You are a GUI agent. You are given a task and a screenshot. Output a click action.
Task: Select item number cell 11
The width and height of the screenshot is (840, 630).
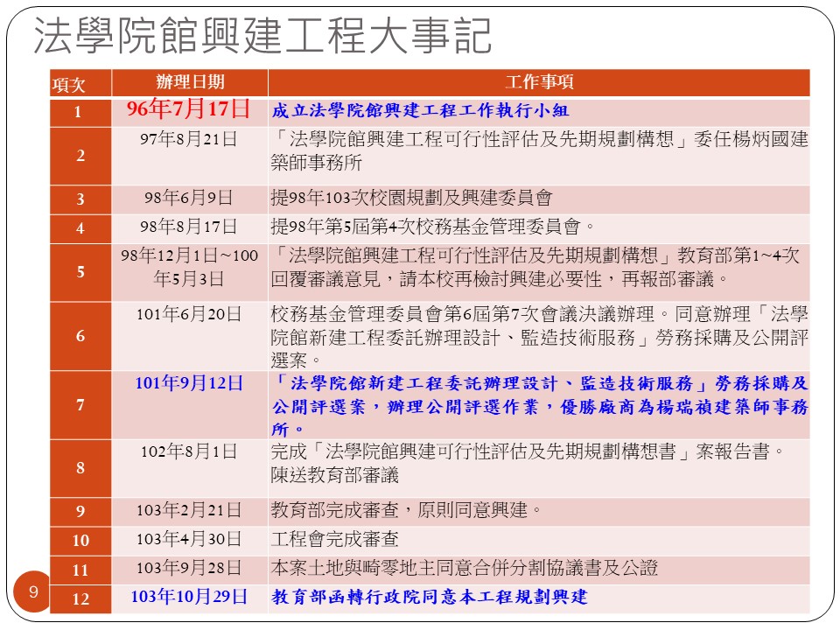click(x=80, y=570)
